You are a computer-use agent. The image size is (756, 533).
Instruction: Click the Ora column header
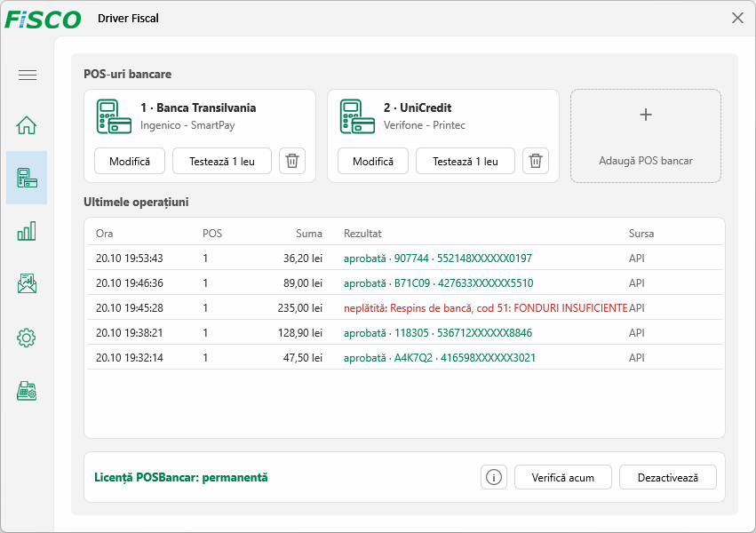pos(104,234)
